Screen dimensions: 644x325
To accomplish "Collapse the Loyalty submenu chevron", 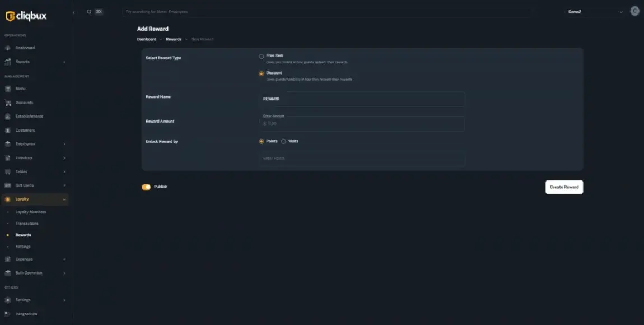I will pyautogui.click(x=64, y=199).
